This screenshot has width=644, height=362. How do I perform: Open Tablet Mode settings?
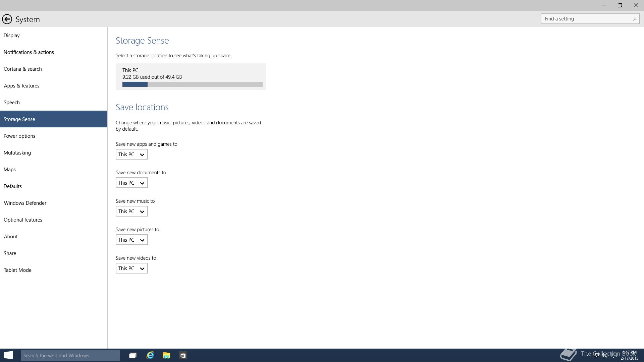[54, 270]
